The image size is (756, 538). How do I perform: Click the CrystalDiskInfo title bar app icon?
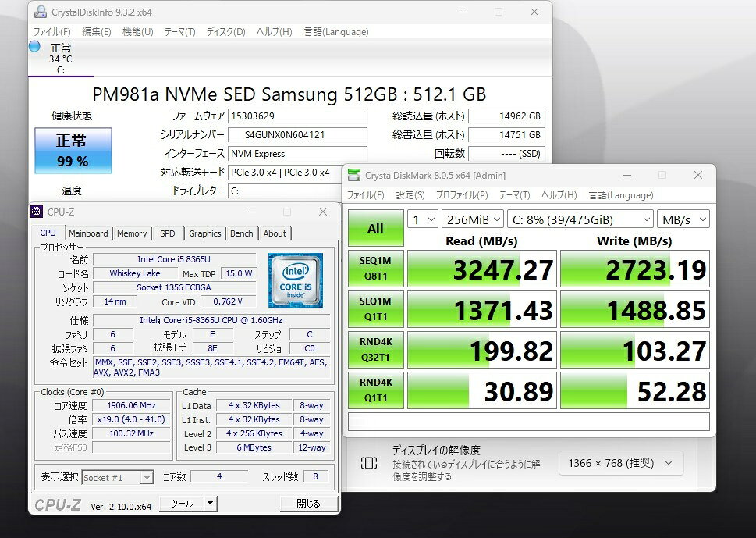(x=41, y=12)
